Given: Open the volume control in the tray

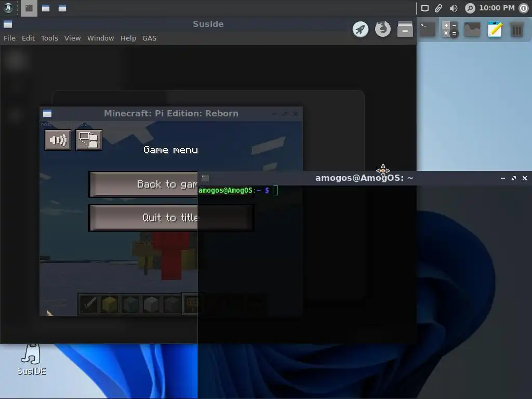Looking at the screenshot, I should (454, 8).
